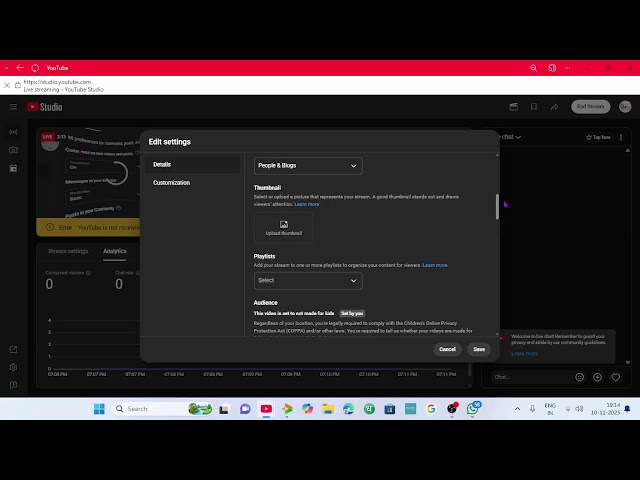This screenshot has height=480, width=640.
Task: Open the Settings gear in left sidebar
Action: coord(13,367)
